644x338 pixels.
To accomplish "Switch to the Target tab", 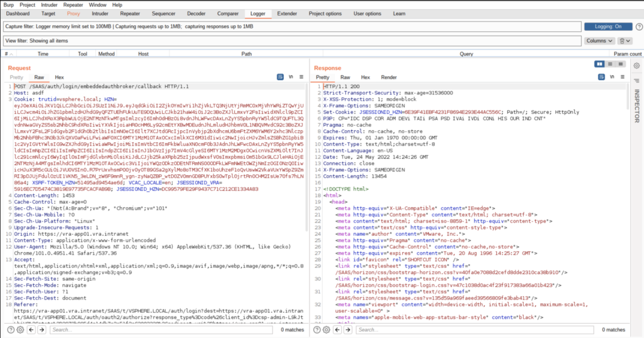I will (48, 13).
